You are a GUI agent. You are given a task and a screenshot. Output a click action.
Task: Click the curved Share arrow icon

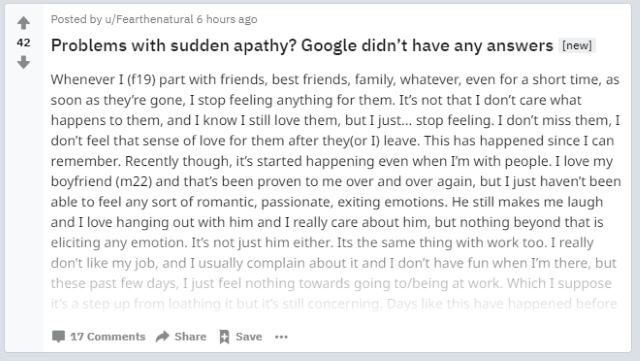162,336
